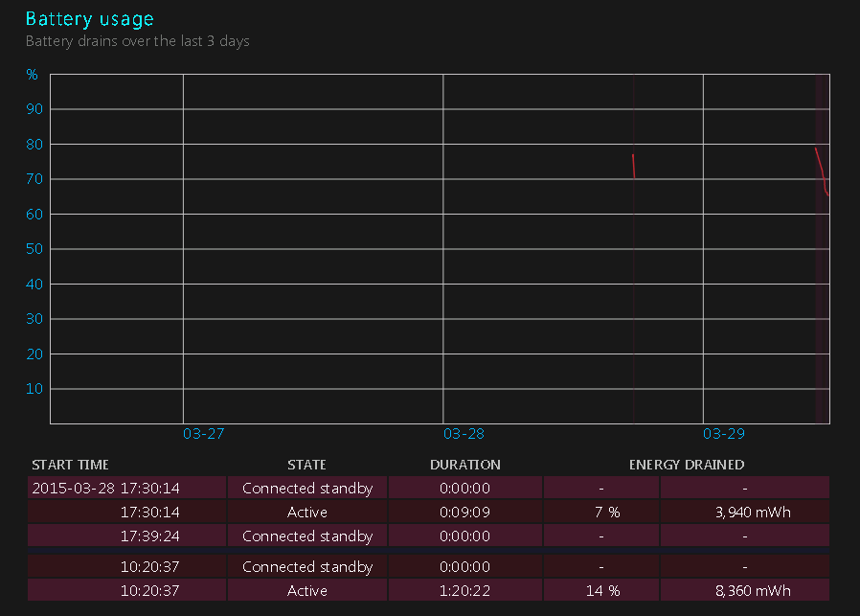Select the 03-28 date label
Image resolution: width=860 pixels, height=616 pixels.
click(464, 434)
